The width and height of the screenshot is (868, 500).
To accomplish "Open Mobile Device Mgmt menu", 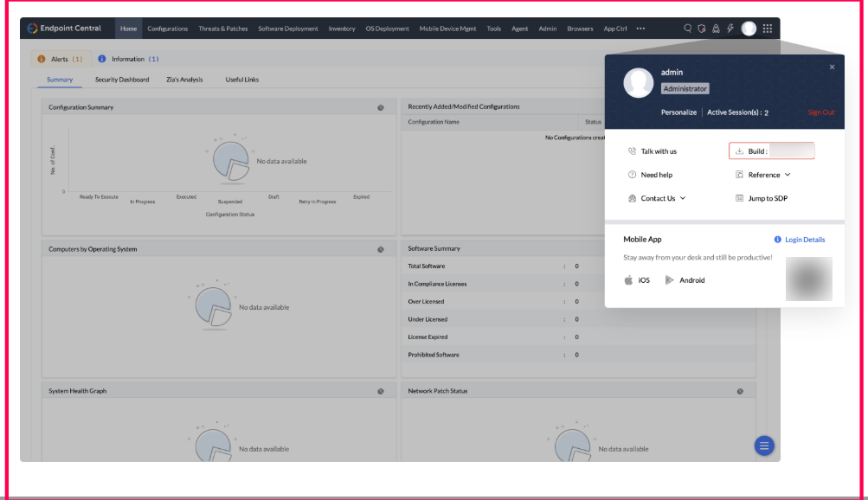I will click(447, 29).
